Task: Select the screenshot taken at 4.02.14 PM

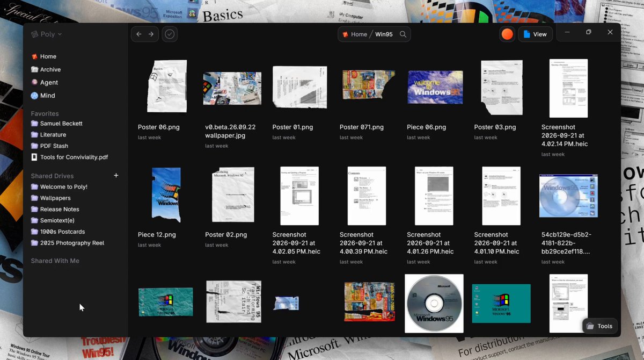Action: (568, 88)
